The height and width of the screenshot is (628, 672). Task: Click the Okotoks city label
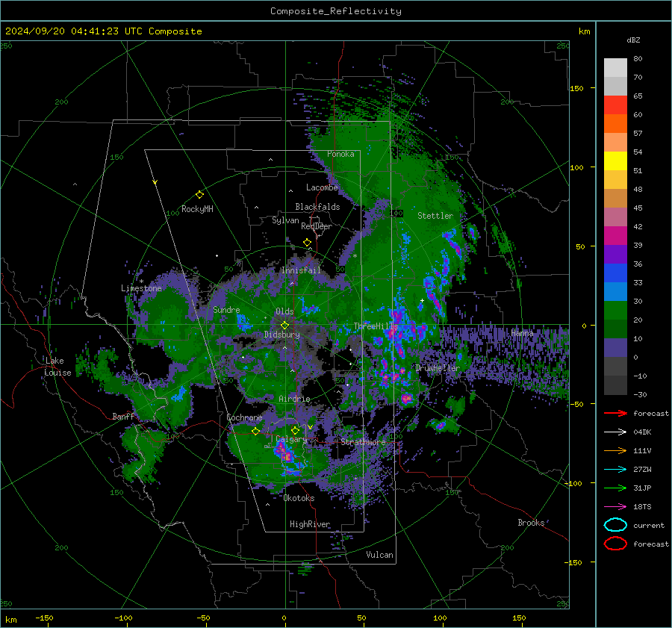[299, 498]
